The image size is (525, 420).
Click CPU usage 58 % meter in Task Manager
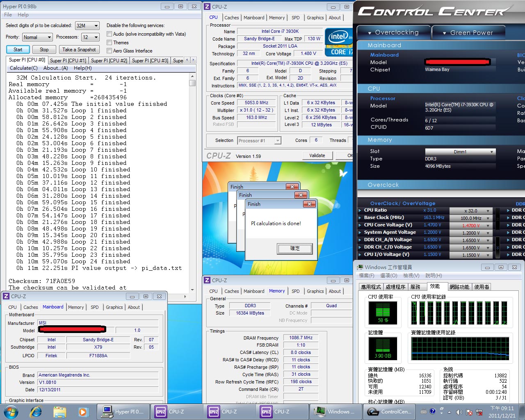(x=383, y=313)
